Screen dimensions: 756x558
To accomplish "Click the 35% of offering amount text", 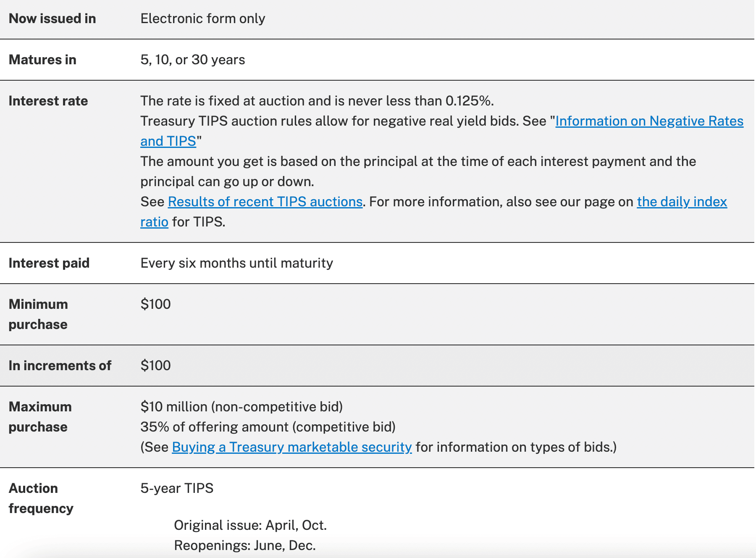I will (268, 427).
